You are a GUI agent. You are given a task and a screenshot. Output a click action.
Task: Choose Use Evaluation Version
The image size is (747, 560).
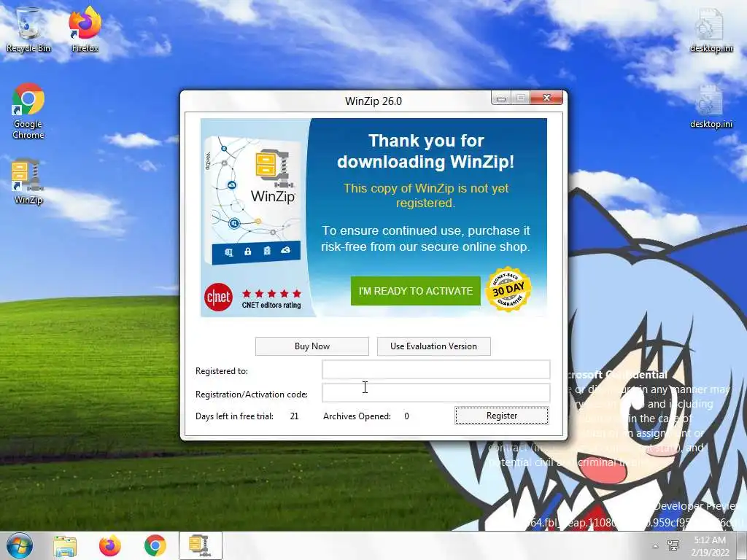click(433, 346)
